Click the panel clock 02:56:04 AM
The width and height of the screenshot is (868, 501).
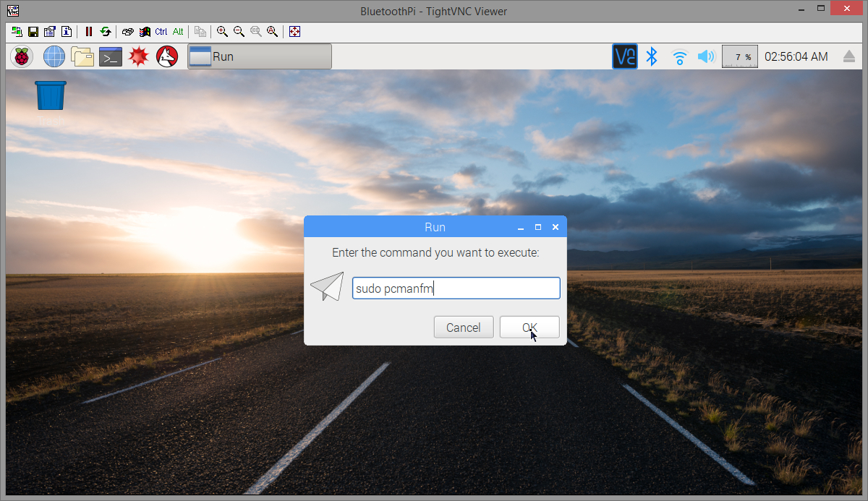(796, 56)
